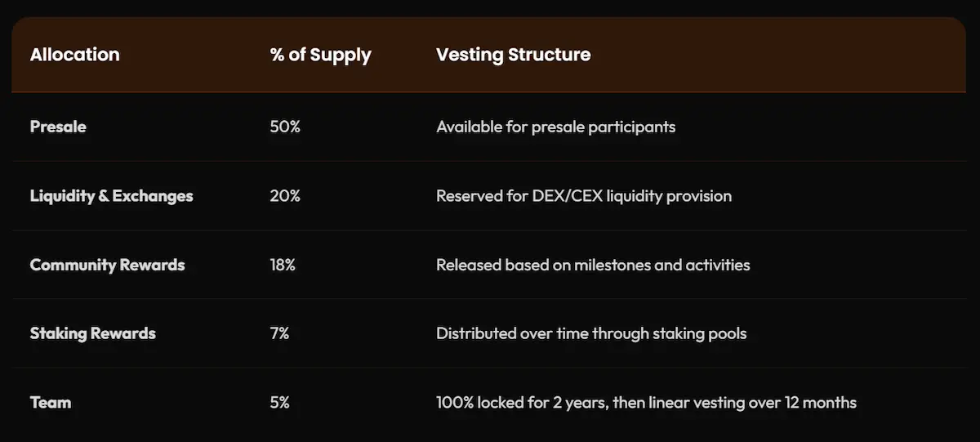980x442 pixels.
Task: Click the 18% supply value
Action: pyautogui.click(x=283, y=265)
